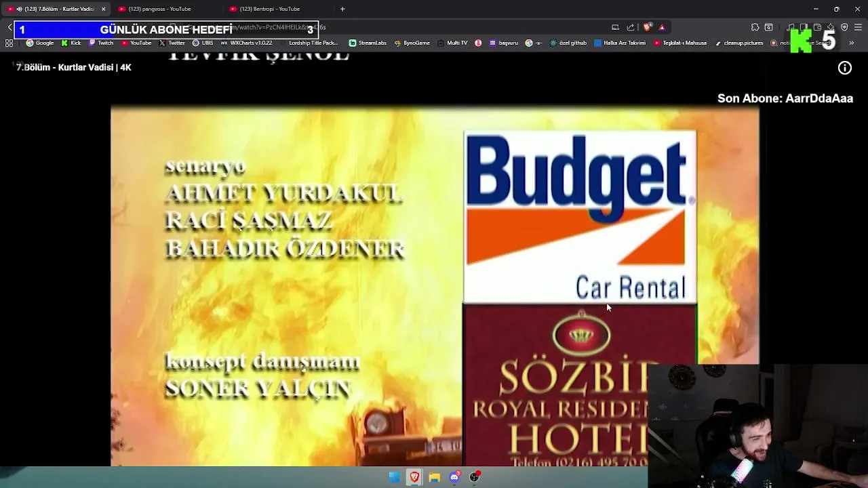Open the Kick bookmark
This screenshot has width=868, height=488.
click(71, 43)
